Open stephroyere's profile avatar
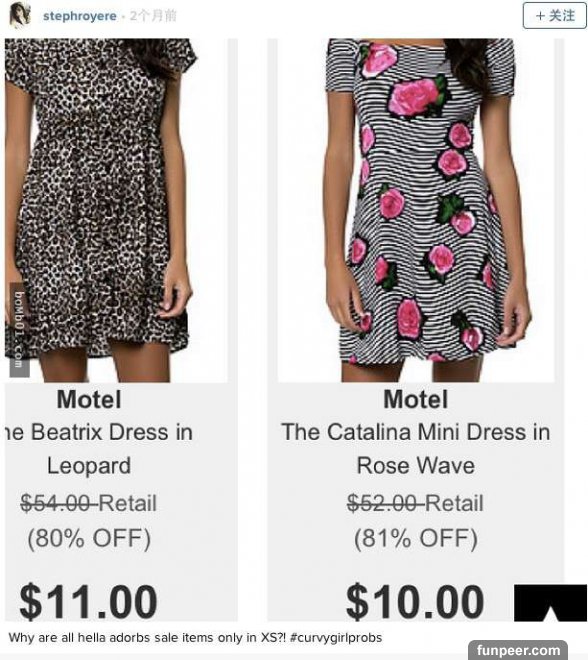588x660 pixels. tap(19, 15)
